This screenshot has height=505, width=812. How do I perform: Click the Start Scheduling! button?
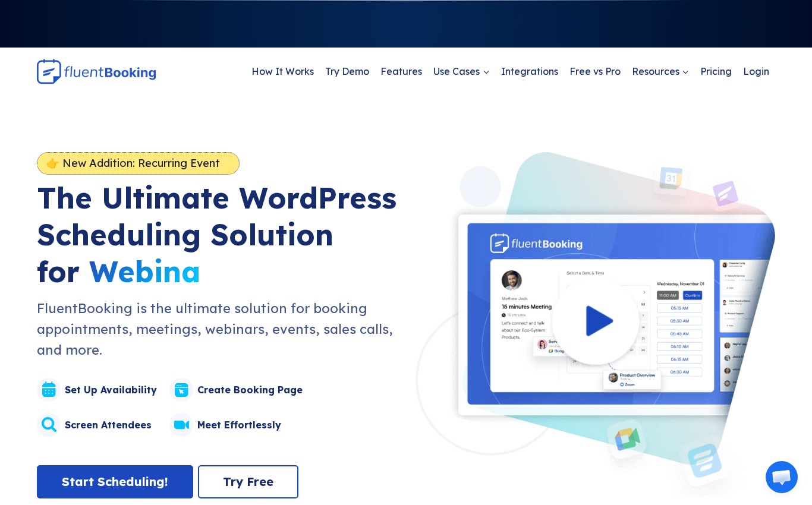pos(115,482)
